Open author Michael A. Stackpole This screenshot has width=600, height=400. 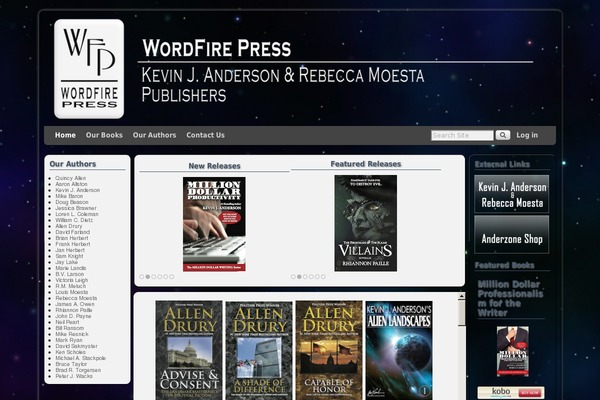80,358
